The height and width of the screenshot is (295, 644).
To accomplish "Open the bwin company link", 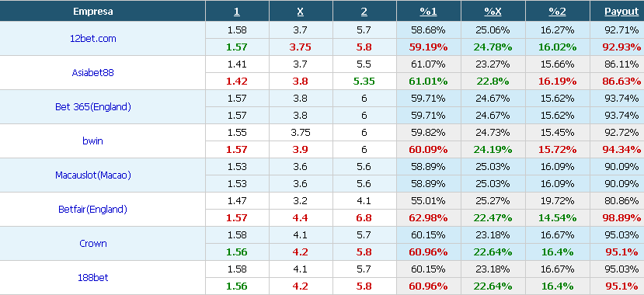I will pos(92,141).
